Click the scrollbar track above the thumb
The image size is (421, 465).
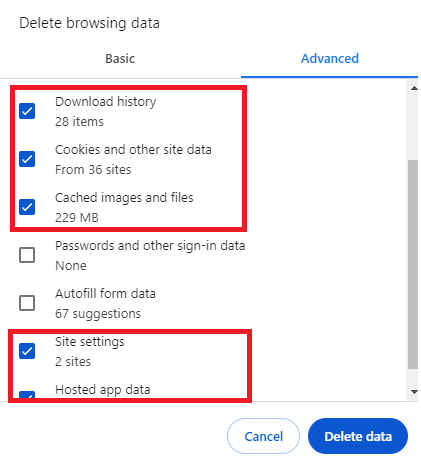pyautogui.click(x=413, y=127)
